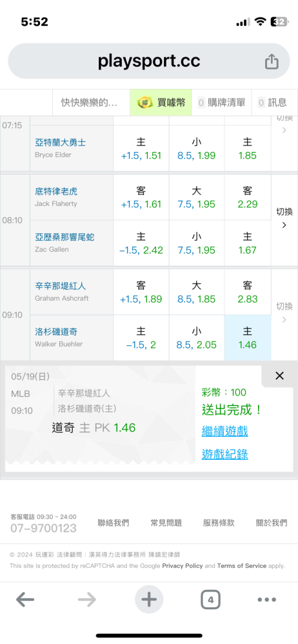
Task: Tap the playsport.cc address field
Action: click(149, 61)
